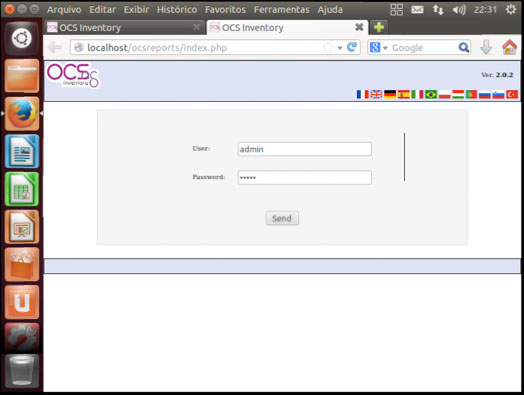Open the Favoritos menu
The height and width of the screenshot is (395, 524).
225,10
